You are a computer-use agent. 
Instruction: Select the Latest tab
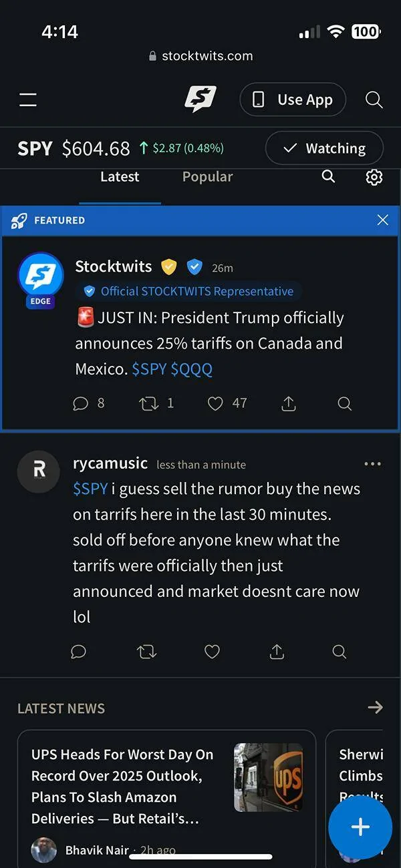tap(120, 177)
